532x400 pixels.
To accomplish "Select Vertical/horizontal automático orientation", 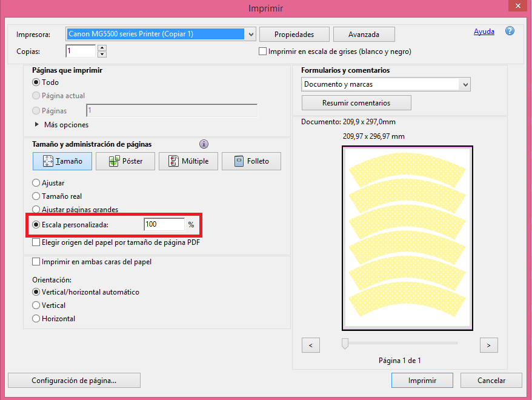I will [36, 292].
